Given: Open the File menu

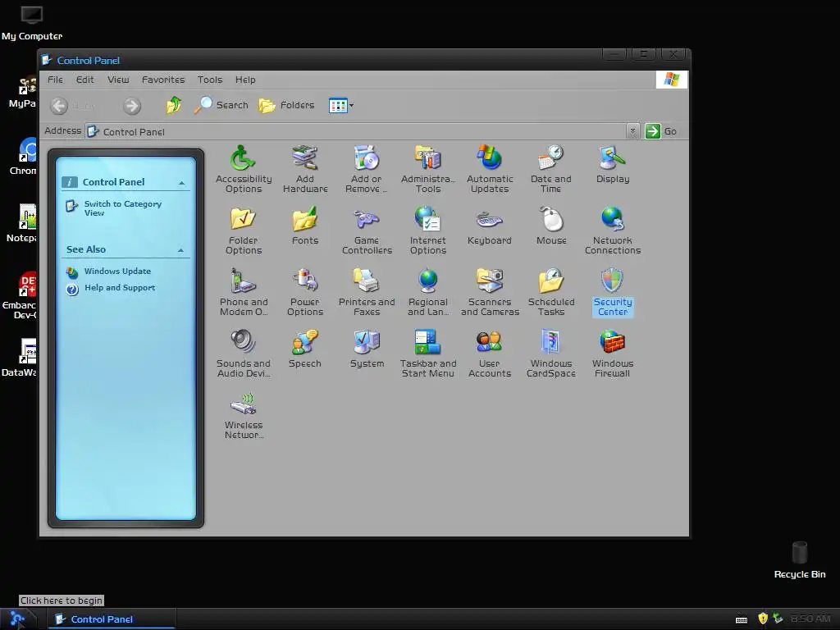Looking at the screenshot, I should 55,80.
